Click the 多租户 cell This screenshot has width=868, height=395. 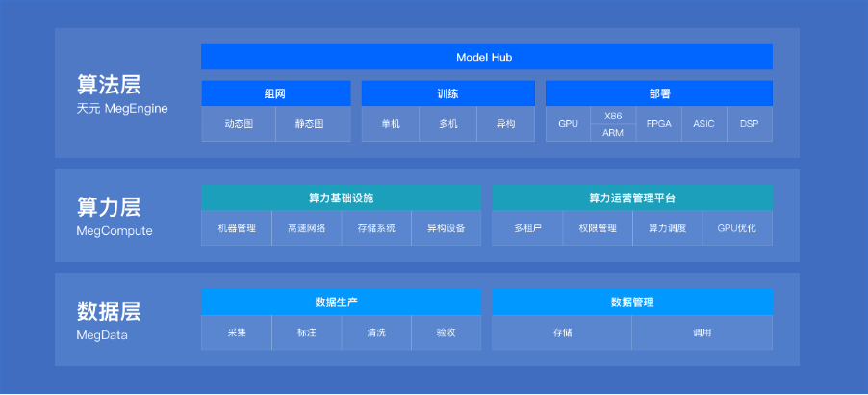[527, 228]
